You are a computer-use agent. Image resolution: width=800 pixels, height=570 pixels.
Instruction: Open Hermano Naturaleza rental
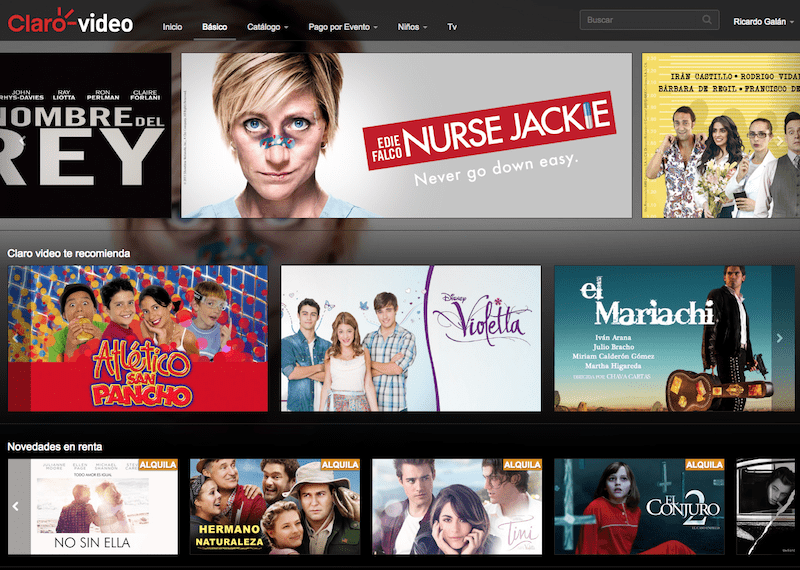coord(275,506)
